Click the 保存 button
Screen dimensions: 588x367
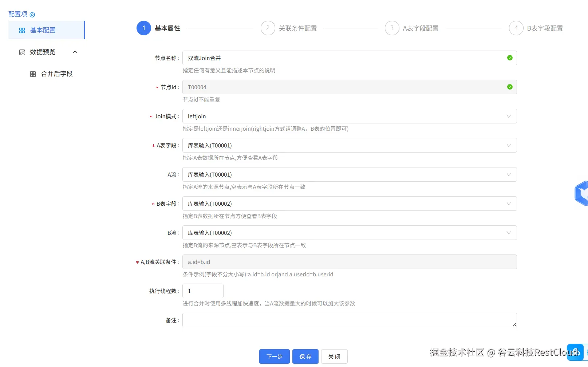click(x=305, y=356)
